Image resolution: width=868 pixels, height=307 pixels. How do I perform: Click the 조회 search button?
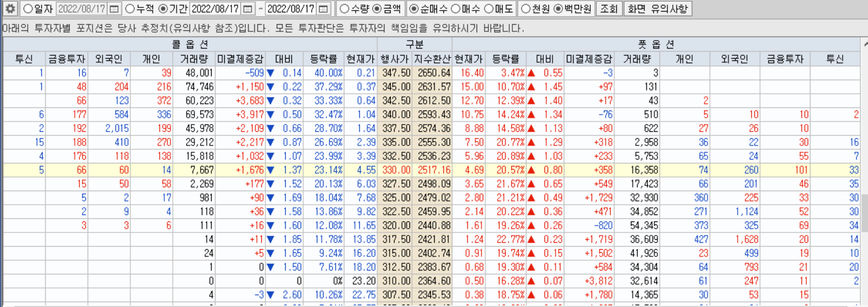[608, 9]
